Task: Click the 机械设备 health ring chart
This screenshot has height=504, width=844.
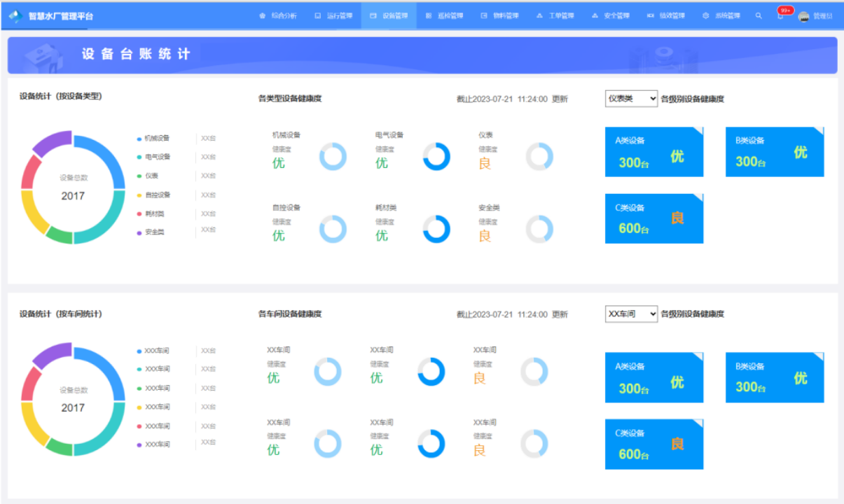Action: [x=333, y=157]
